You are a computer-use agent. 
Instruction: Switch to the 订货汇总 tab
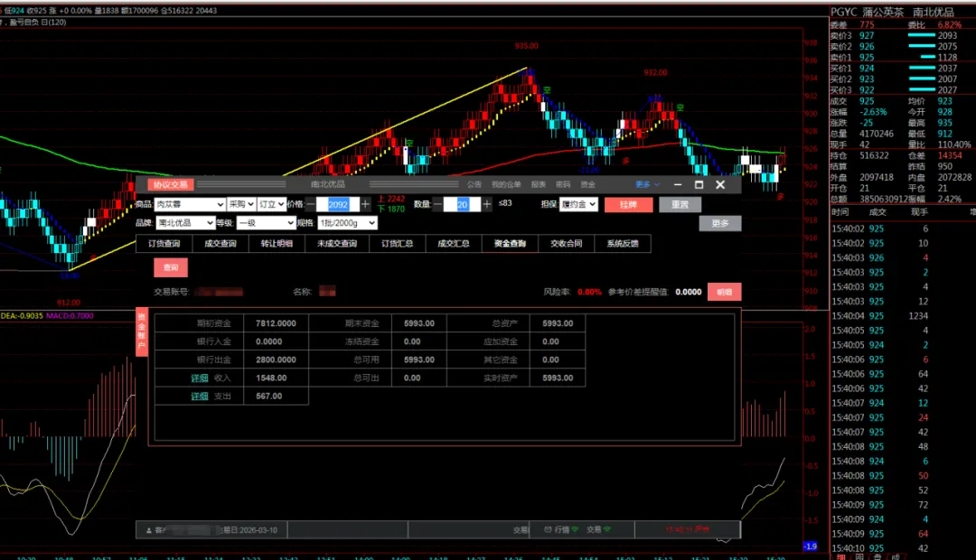(397, 243)
